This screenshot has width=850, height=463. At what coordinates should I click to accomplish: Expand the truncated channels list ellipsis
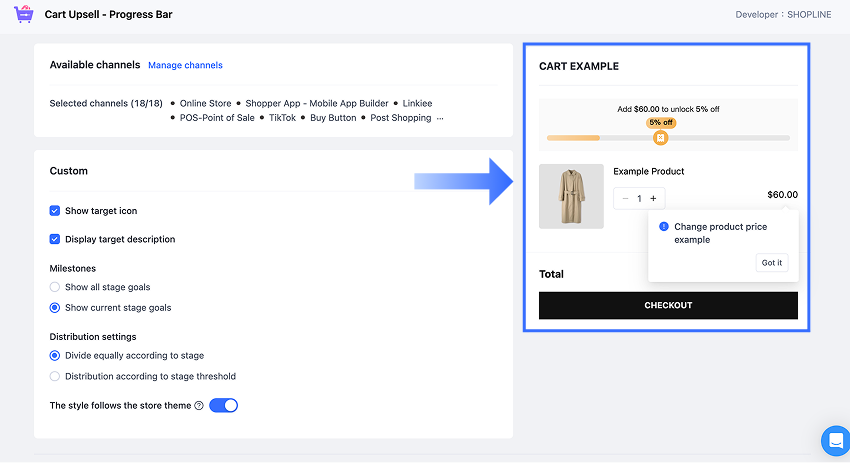point(440,118)
